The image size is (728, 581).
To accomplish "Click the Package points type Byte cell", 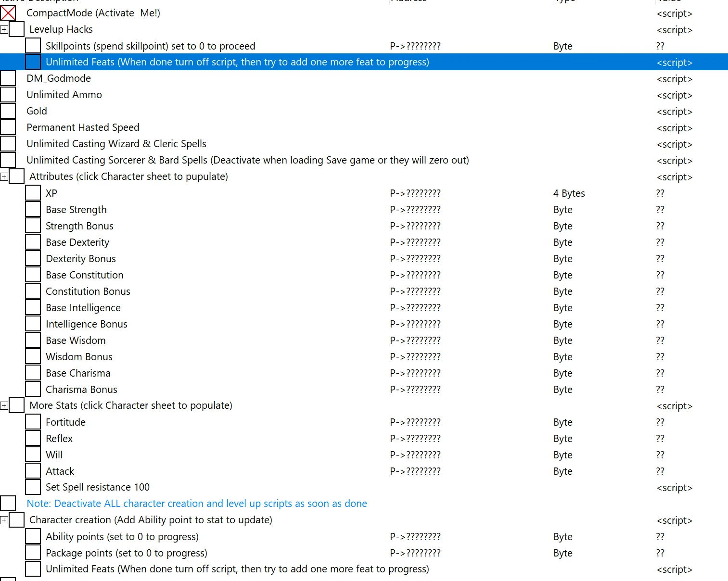I will point(563,553).
